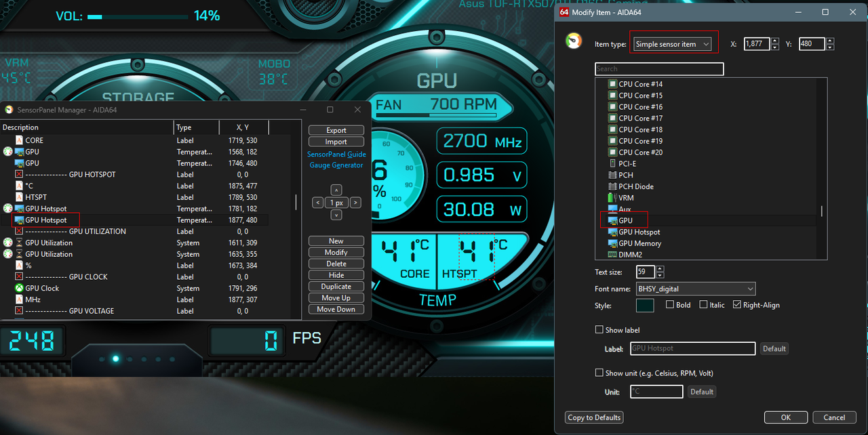Nudge the item down with the v button
The width and height of the screenshot is (868, 435).
pyautogui.click(x=336, y=215)
